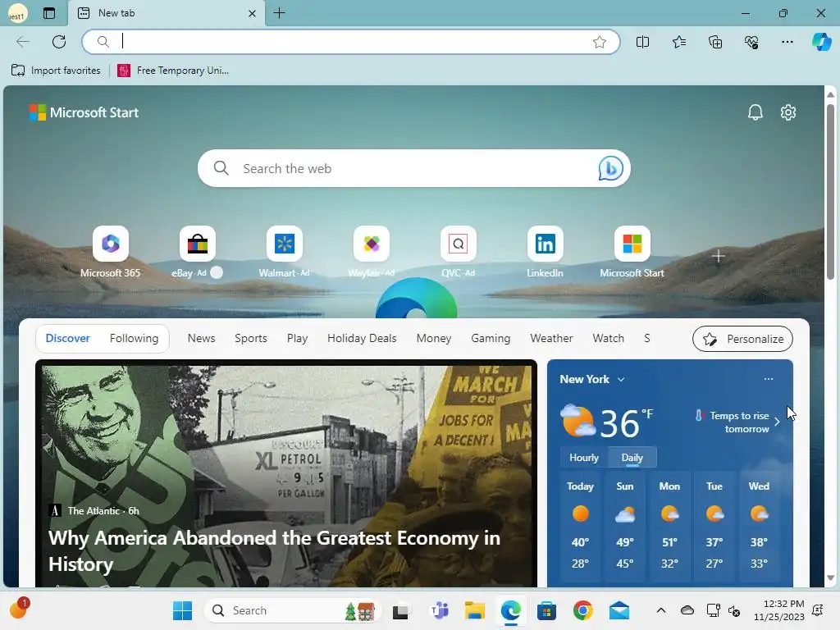840x630 pixels.
Task: Open Collections icon in toolbar
Action: pyautogui.click(x=715, y=42)
